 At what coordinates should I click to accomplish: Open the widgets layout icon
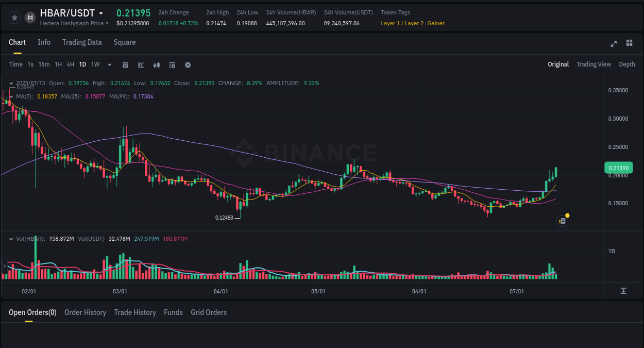click(629, 44)
